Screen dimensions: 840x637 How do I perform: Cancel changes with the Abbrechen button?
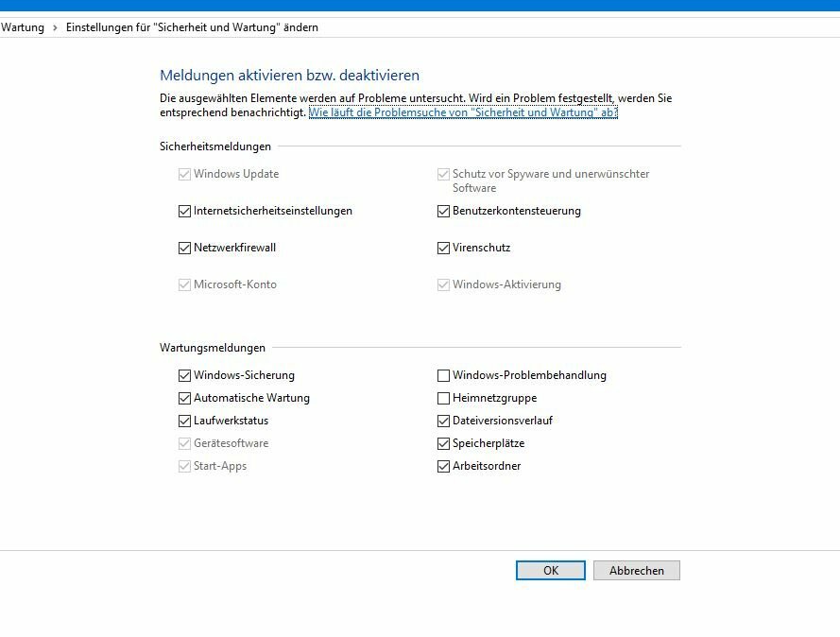click(637, 571)
